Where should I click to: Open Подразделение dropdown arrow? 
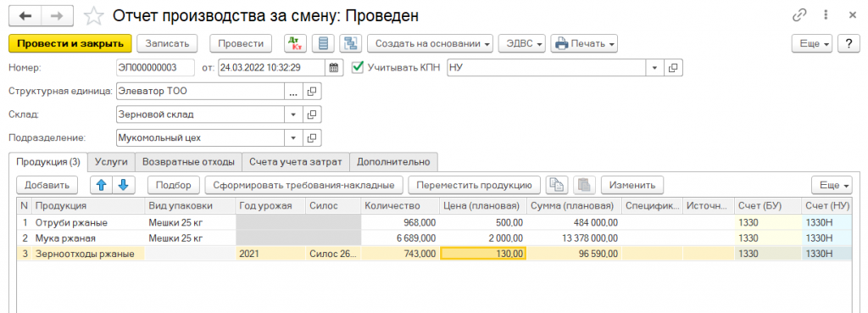293,137
